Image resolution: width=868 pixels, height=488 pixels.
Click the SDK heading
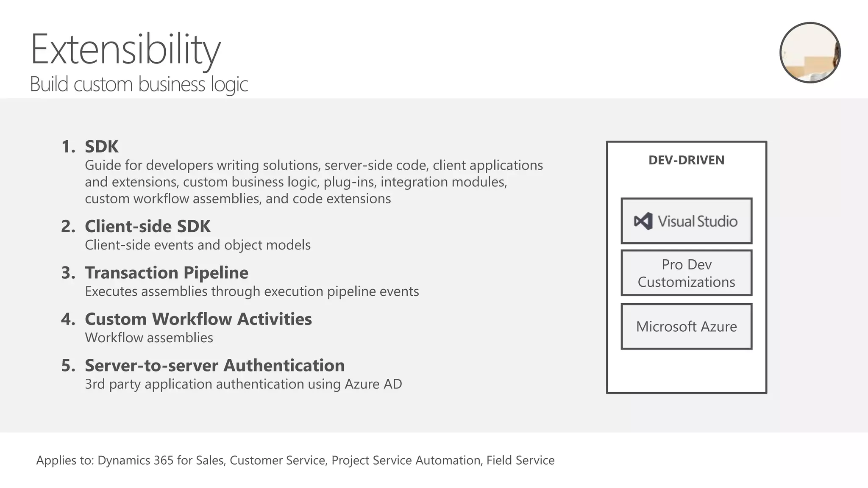click(x=102, y=147)
